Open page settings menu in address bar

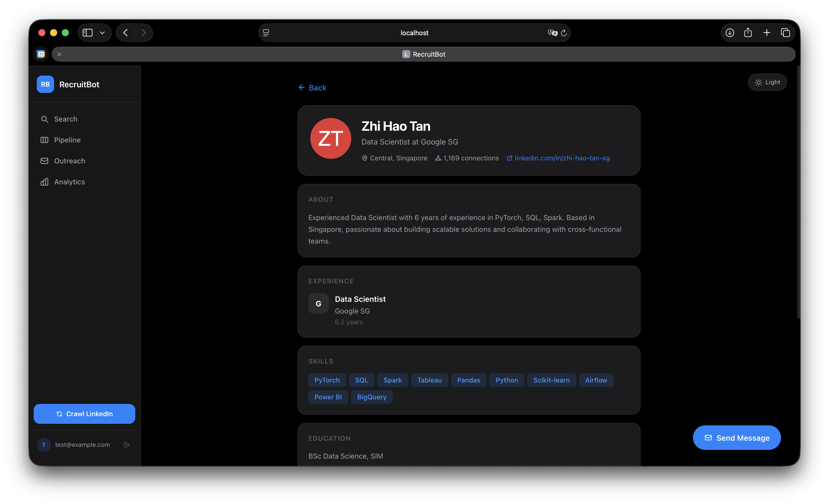click(266, 33)
